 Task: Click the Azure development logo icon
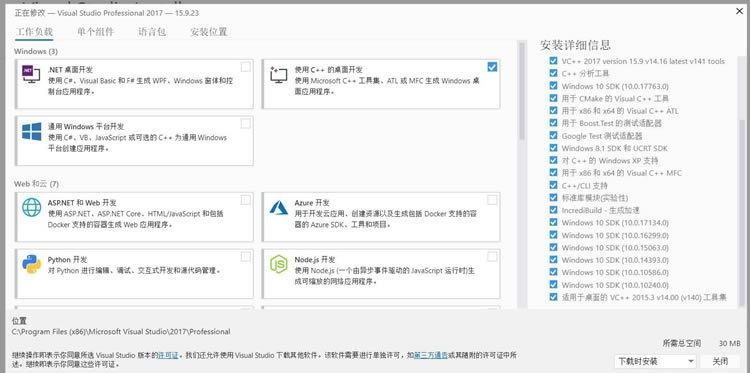pyautogui.click(x=278, y=207)
